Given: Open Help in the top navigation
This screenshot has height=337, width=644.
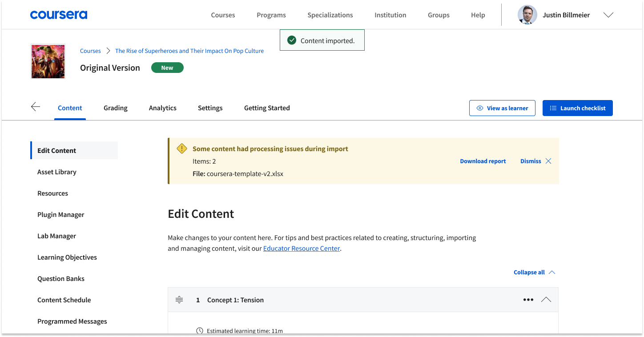Looking at the screenshot, I should point(478,15).
